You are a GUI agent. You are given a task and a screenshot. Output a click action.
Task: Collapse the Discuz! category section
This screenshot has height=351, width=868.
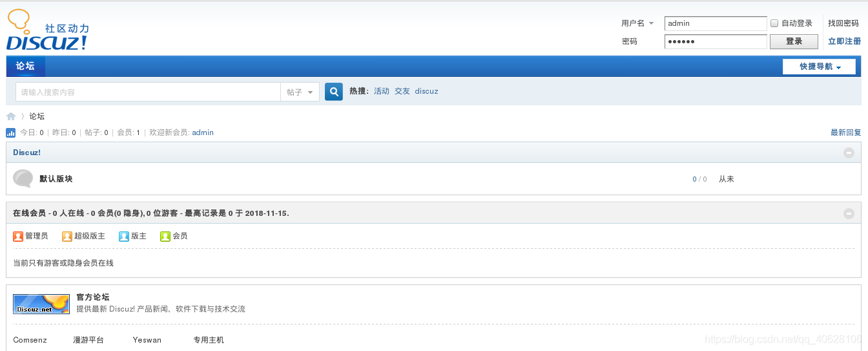coord(849,153)
